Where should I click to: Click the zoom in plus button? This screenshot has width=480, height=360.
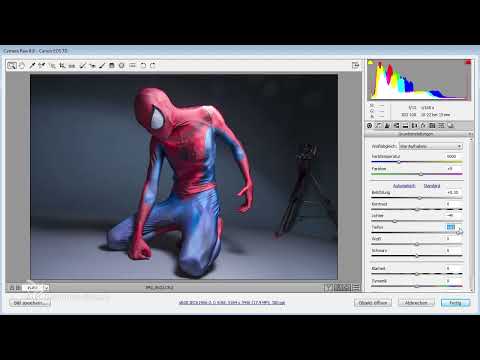(18, 288)
